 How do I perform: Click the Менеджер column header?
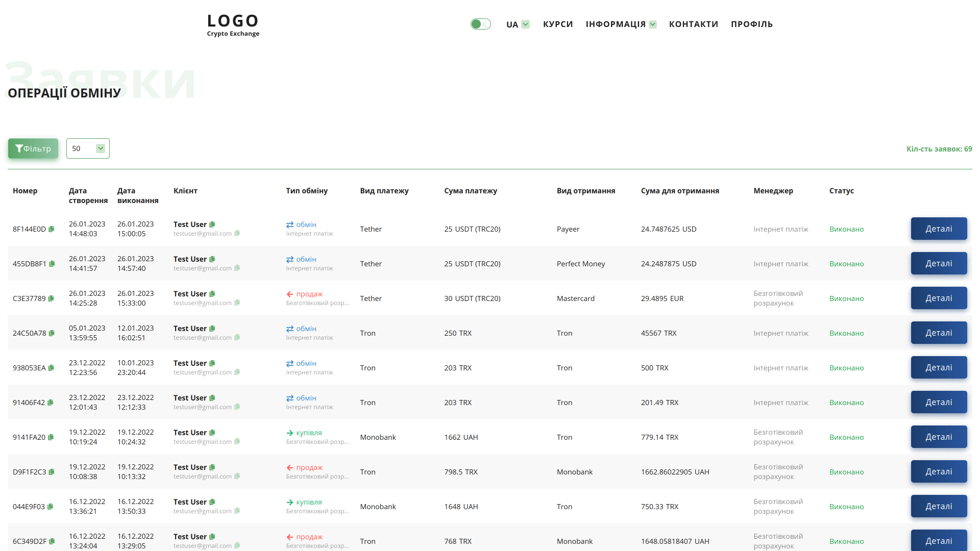pyautogui.click(x=773, y=191)
